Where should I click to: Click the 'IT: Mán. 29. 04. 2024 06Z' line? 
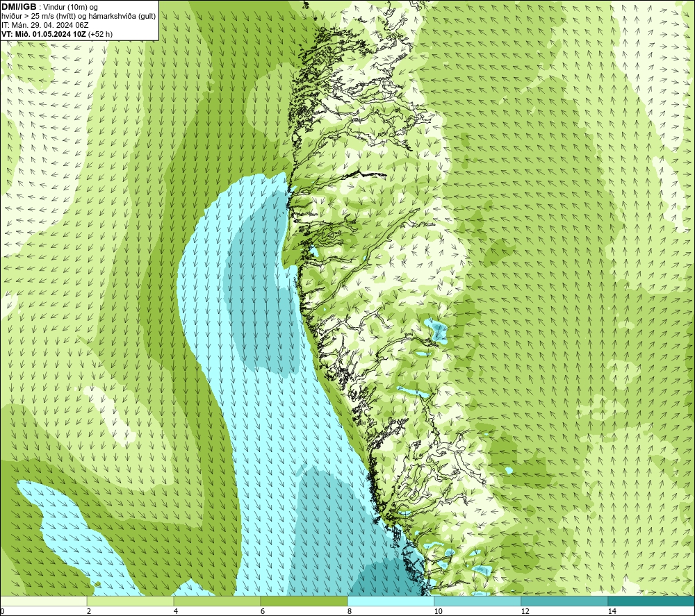(x=44, y=25)
